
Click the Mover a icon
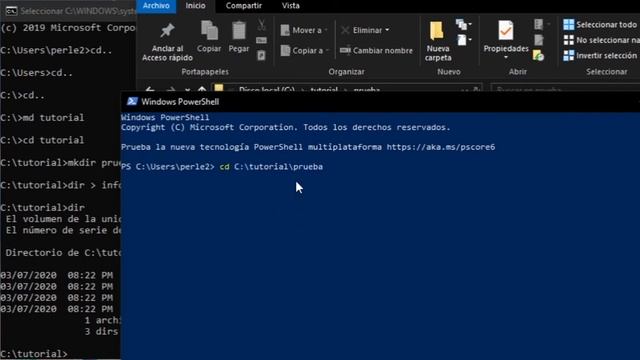click(x=285, y=30)
